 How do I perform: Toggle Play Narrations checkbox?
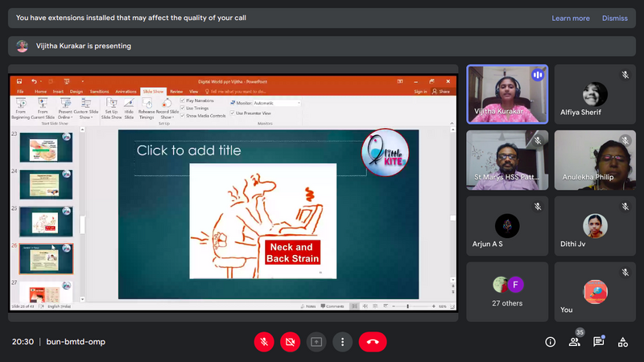point(183,101)
